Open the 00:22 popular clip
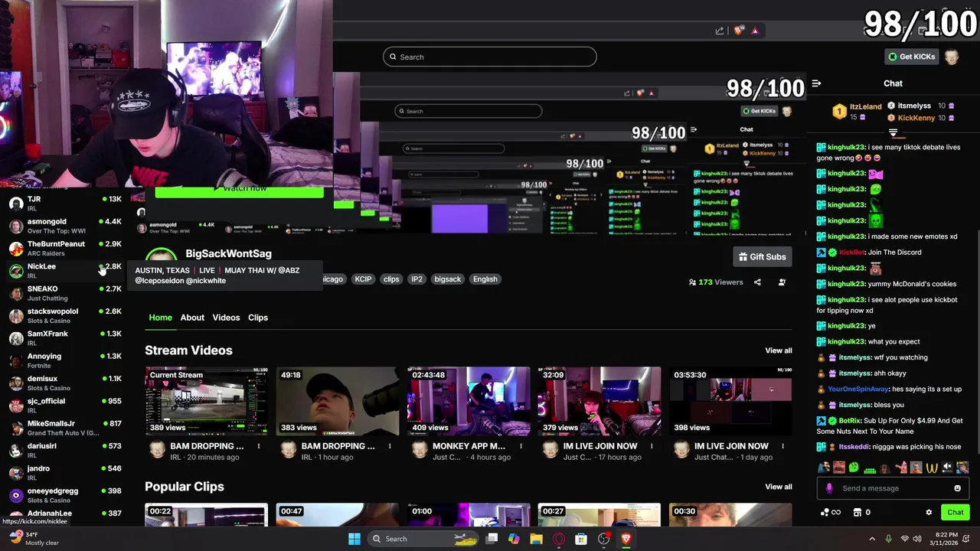 click(207, 515)
